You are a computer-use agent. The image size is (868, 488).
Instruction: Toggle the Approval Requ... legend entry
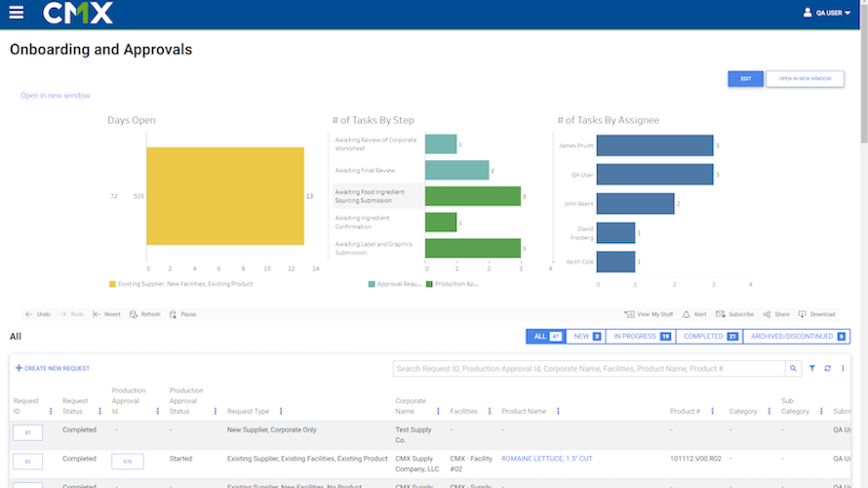coord(372,284)
